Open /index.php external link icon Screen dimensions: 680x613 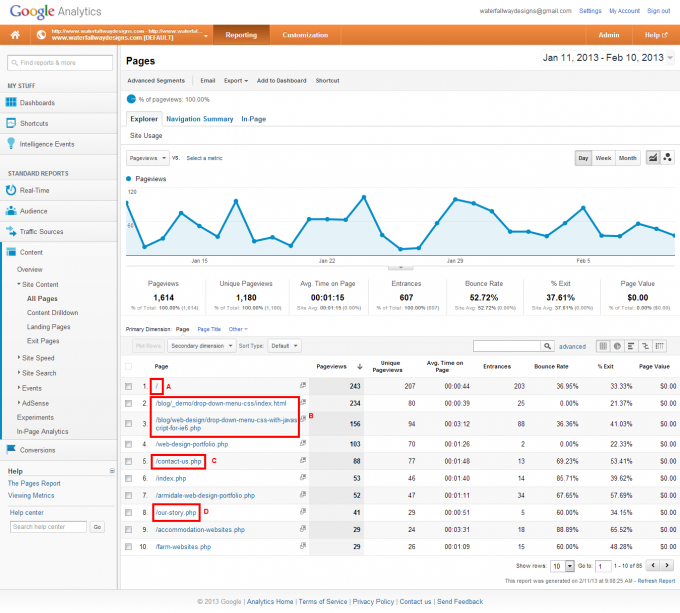pos(303,477)
